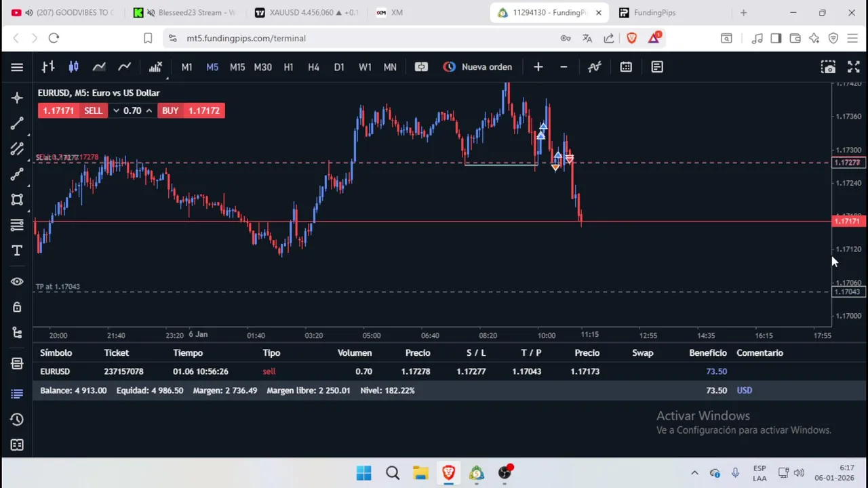
Task: Toggle lock drawings padlock icon
Action: pyautogui.click(x=17, y=307)
